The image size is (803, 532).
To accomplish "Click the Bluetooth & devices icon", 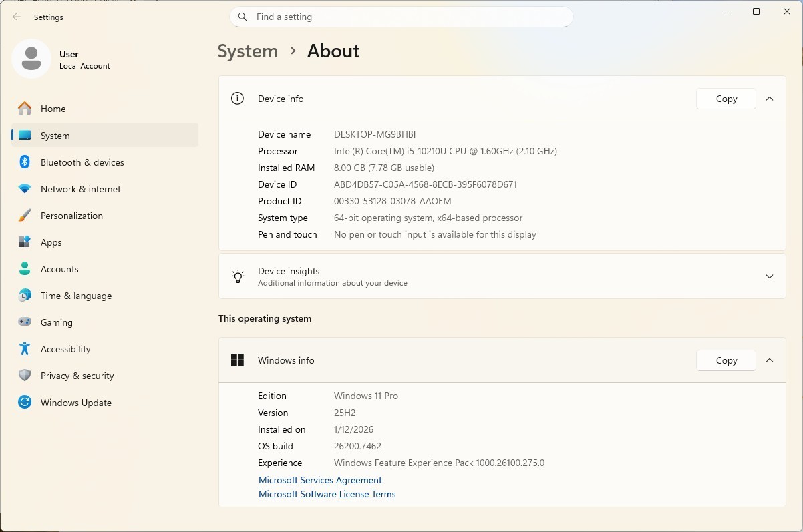I will pos(25,162).
